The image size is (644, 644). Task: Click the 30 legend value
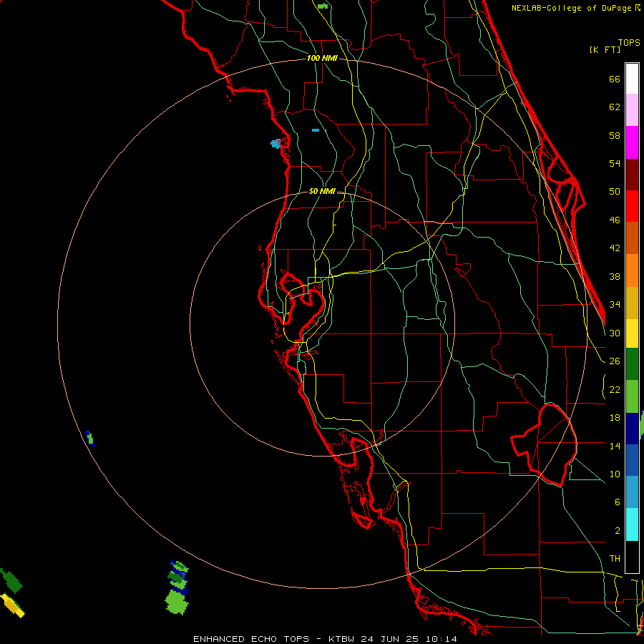tap(615, 333)
